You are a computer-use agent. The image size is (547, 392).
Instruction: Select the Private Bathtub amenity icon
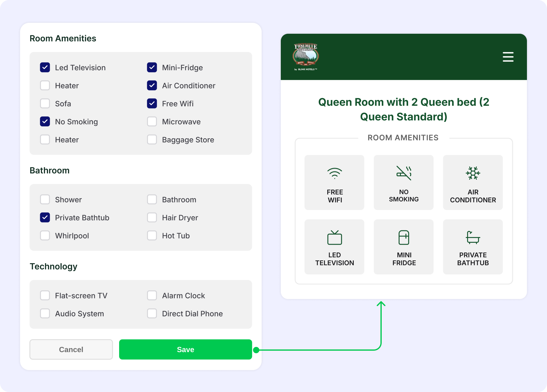click(x=473, y=237)
